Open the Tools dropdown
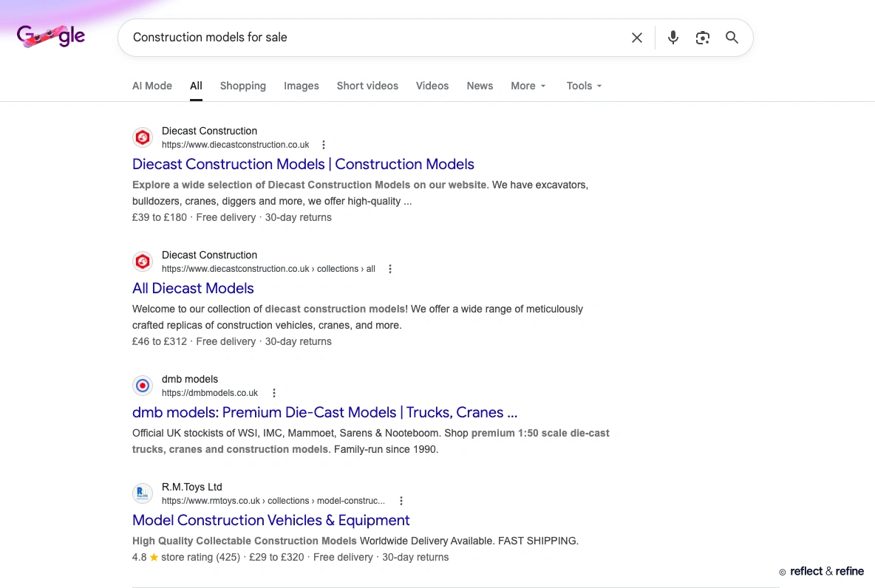The image size is (875, 588). (584, 86)
